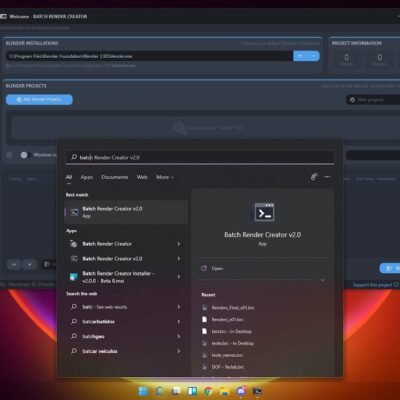This screenshot has width=400, height=400.
Task: Switch to the Documents search tab
Action: pos(115,177)
